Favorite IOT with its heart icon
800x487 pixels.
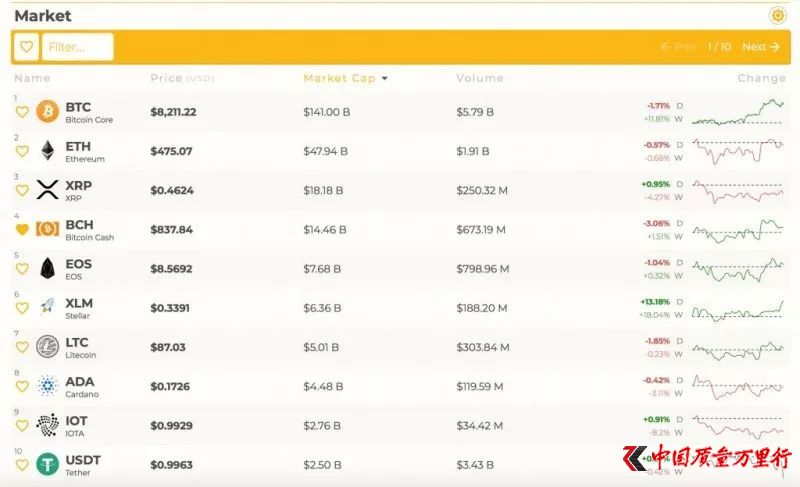22,426
